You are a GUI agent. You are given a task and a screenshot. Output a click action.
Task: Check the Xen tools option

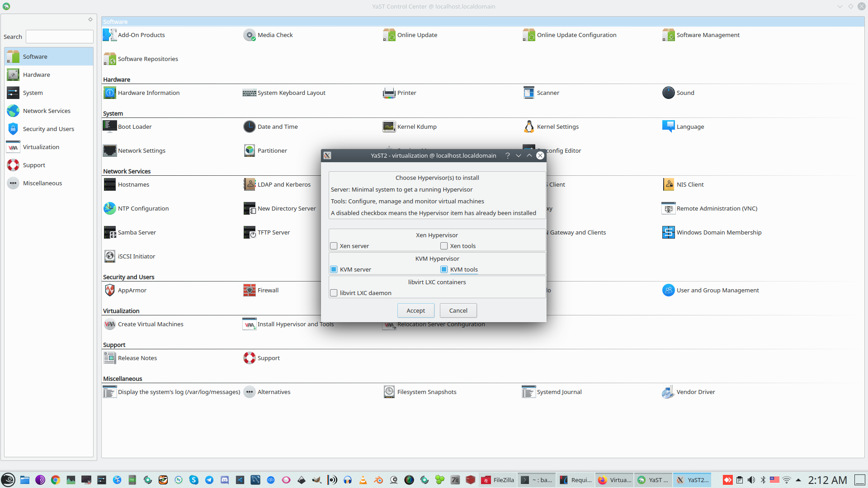(444, 246)
